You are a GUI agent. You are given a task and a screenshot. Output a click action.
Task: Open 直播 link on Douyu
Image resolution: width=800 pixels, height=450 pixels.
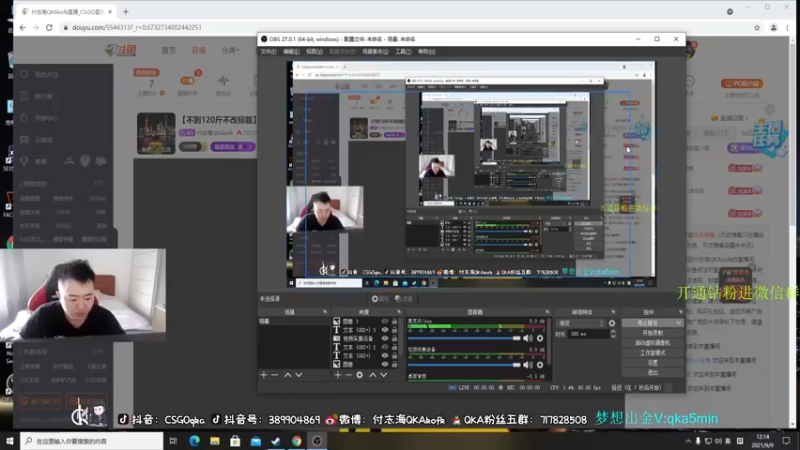[198, 51]
